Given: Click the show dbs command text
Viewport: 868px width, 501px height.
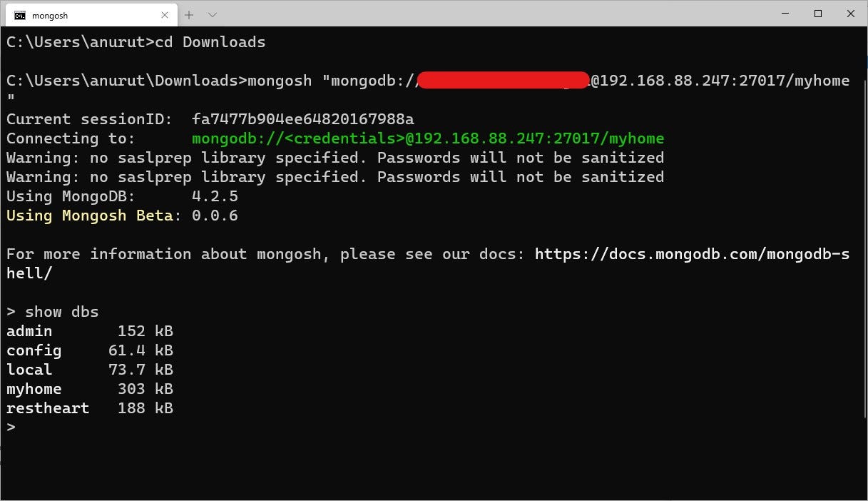Looking at the screenshot, I should pyautogui.click(x=62, y=311).
